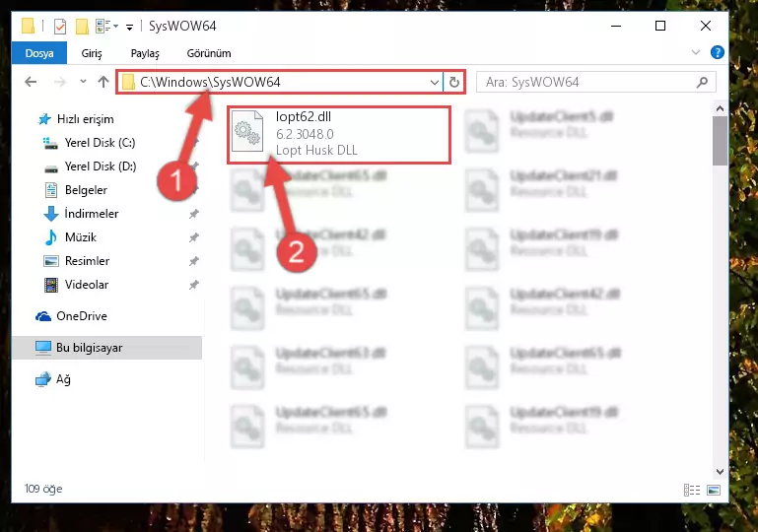Image resolution: width=758 pixels, height=532 pixels.
Task: Switch to large thumbnails view icon
Action: tap(714, 490)
